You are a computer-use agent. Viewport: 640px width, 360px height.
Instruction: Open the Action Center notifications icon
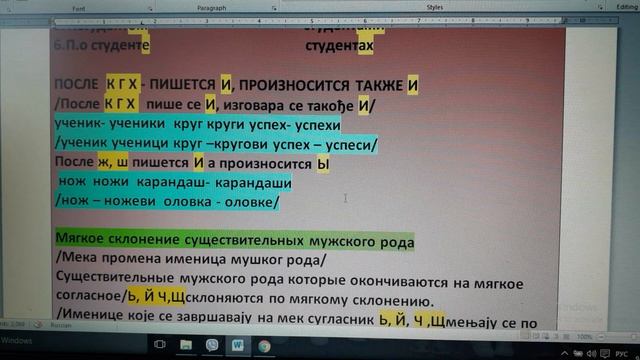pyautogui.click(x=605, y=353)
